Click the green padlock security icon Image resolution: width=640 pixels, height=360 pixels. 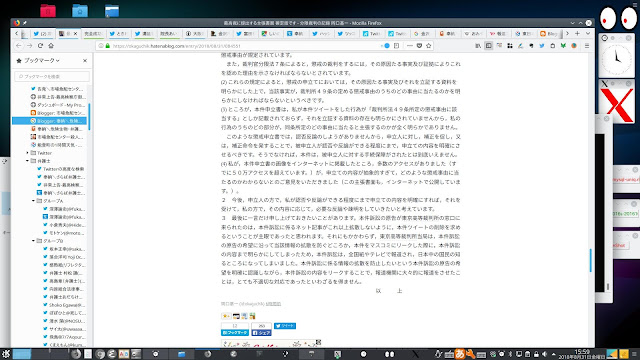point(108,46)
